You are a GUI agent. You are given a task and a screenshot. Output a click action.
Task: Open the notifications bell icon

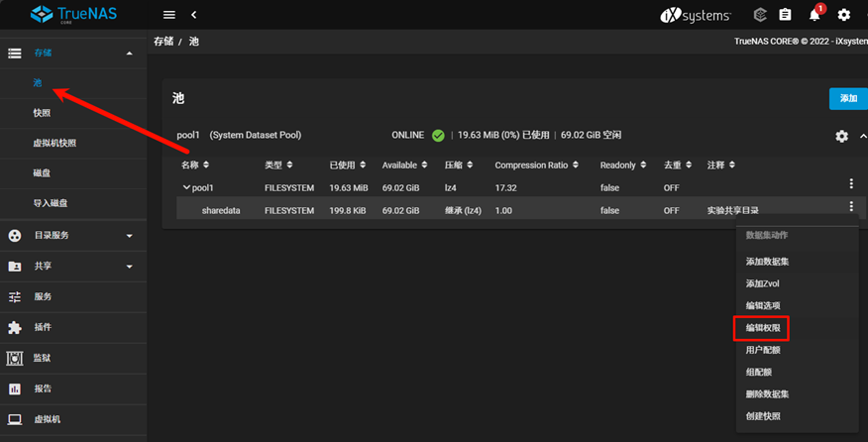pos(815,15)
